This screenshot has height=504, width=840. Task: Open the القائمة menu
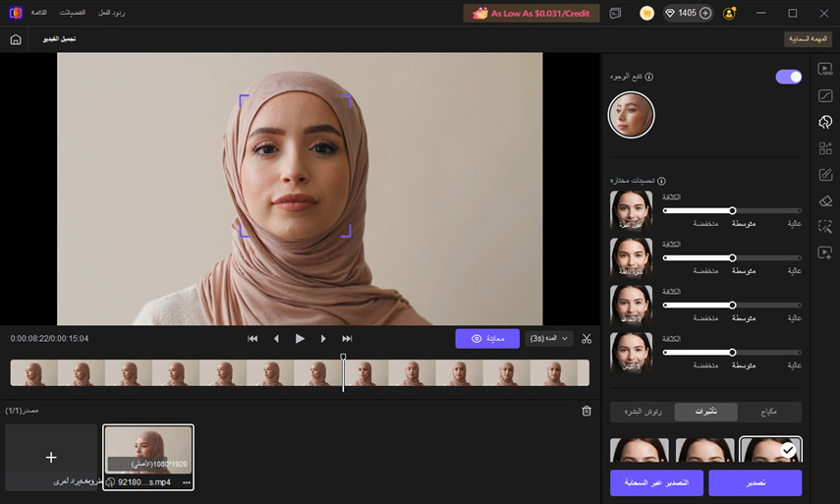click(39, 13)
